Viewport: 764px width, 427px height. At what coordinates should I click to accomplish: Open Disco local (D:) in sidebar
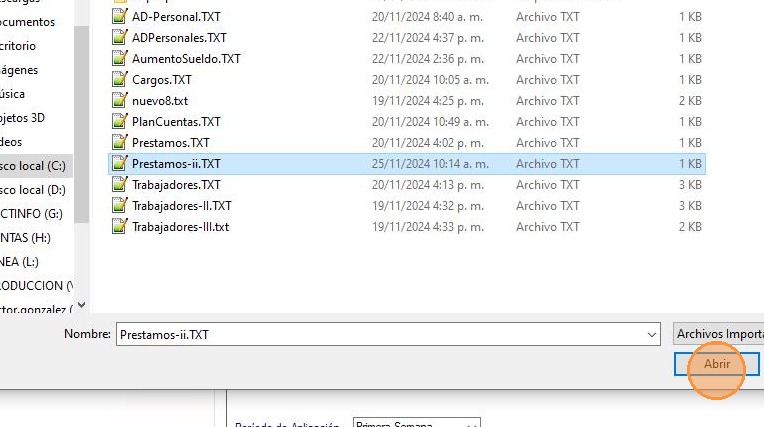pyautogui.click(x=33, y=190)
